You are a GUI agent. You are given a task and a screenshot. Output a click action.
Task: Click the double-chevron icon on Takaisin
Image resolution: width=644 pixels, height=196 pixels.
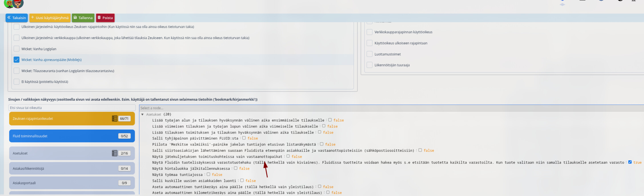click(9, 18)
